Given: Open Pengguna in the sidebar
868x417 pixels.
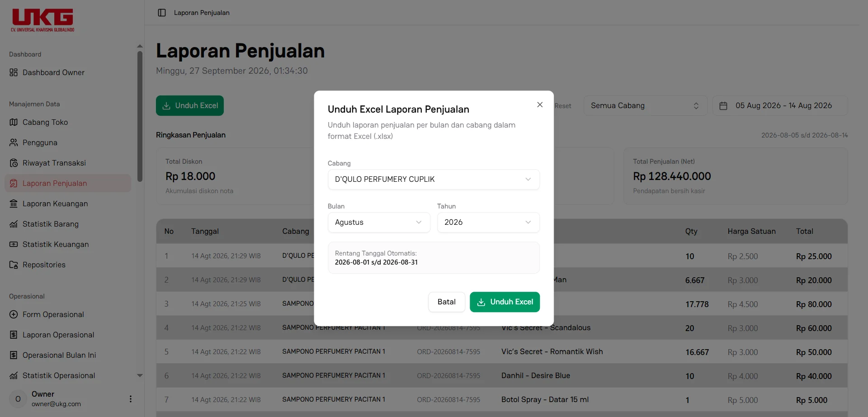Looking at the screenshot, I should 68,142.
